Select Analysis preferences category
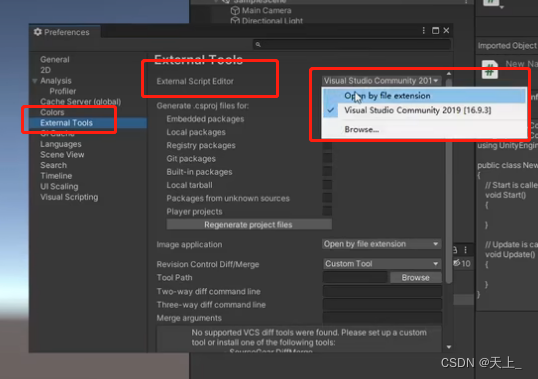The image size is (538, 379). 56,81
